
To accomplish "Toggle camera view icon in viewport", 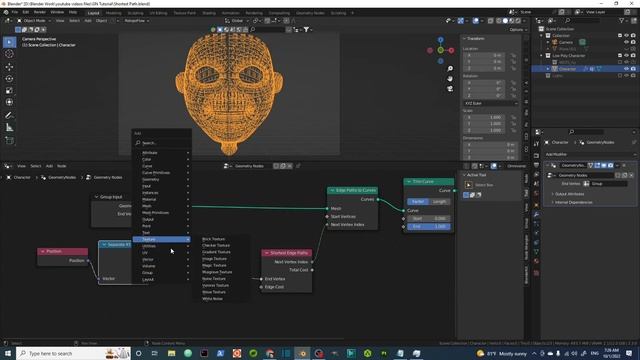I will pyautogui.click(x=450, y=89).
